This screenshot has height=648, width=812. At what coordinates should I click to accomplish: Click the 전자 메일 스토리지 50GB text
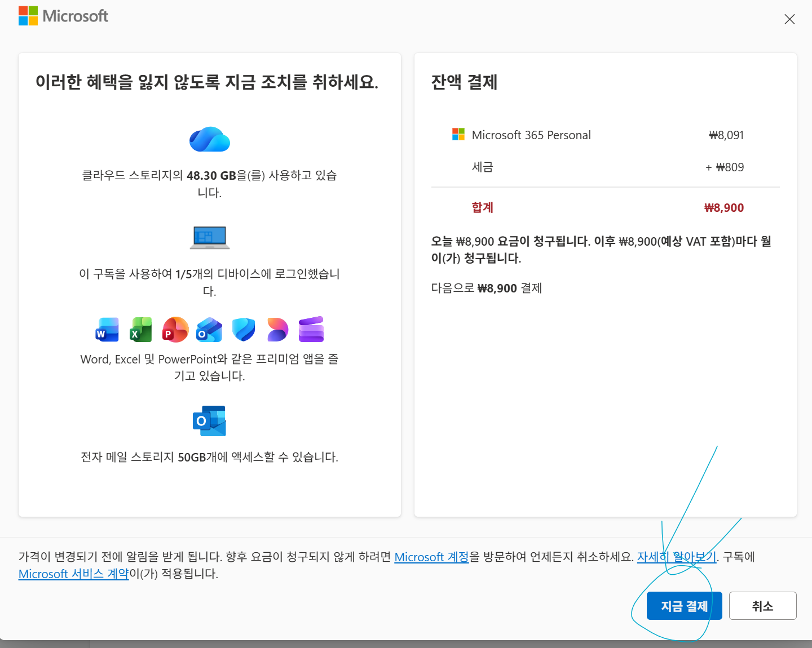(210, 457)
